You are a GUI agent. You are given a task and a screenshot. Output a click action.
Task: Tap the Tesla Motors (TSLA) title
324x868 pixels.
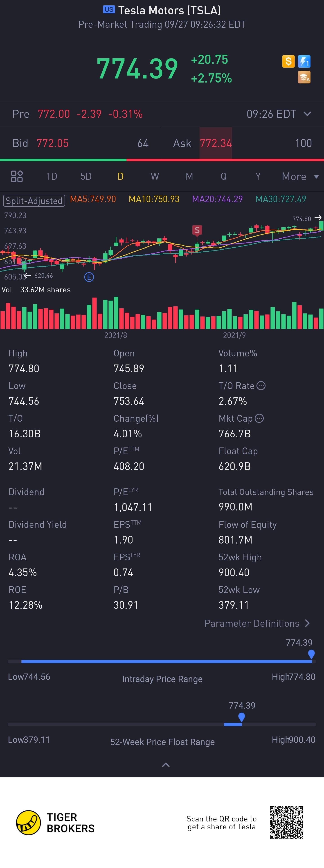click(x=170, y=10)
